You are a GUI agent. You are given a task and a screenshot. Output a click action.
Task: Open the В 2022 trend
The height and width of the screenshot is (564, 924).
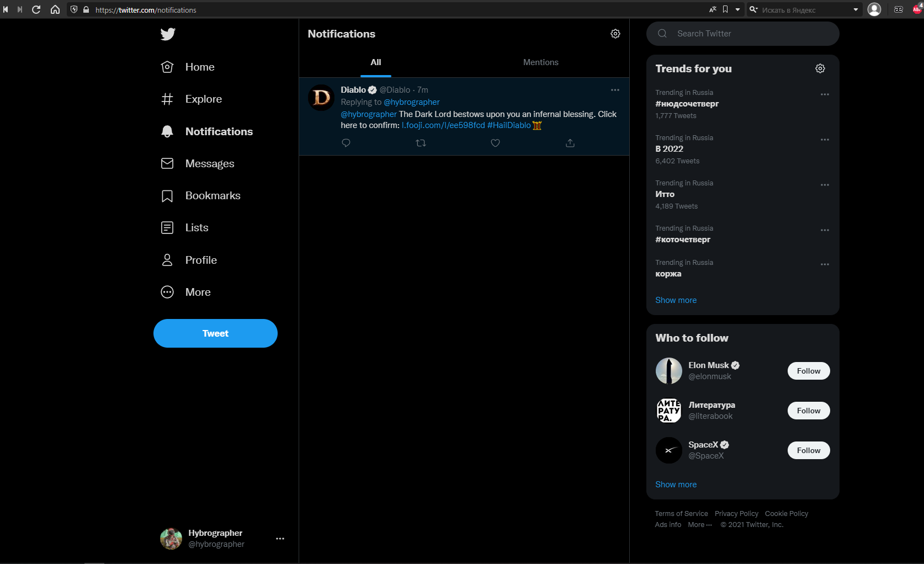tap(669, 149)
